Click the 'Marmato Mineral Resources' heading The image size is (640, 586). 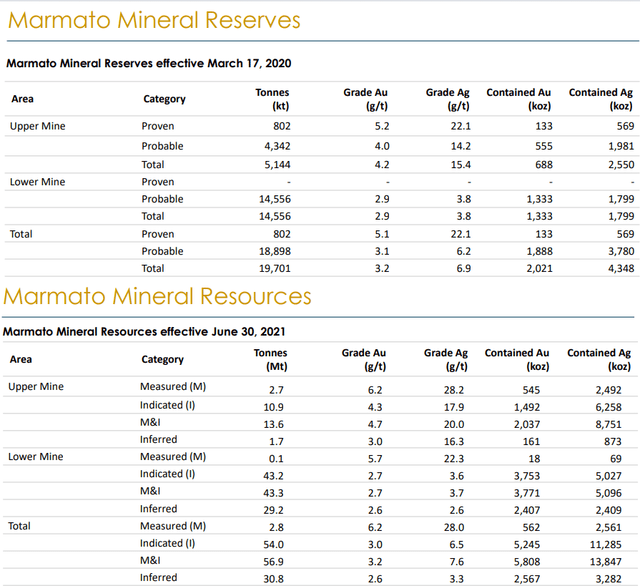tap(157, 296)
